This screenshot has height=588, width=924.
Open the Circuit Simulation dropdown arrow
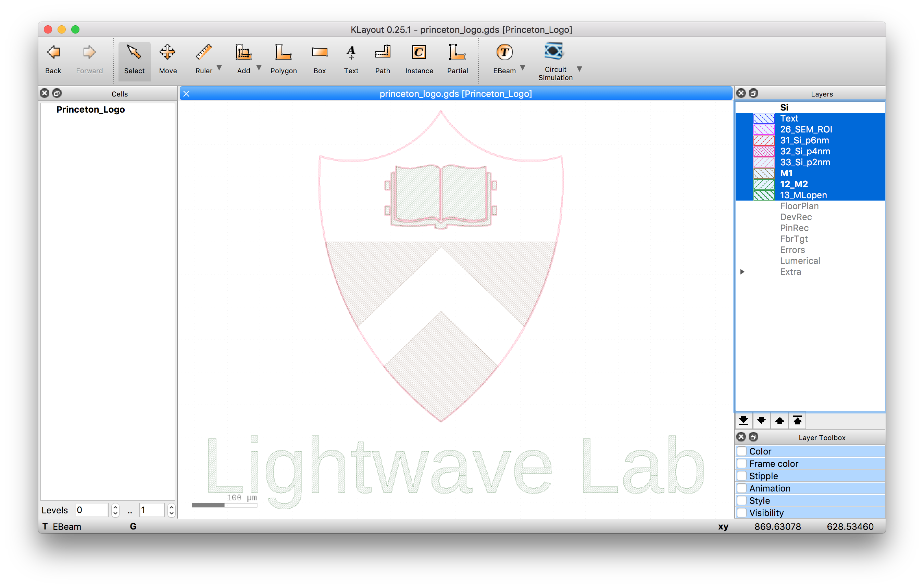[x=579, y=69]
